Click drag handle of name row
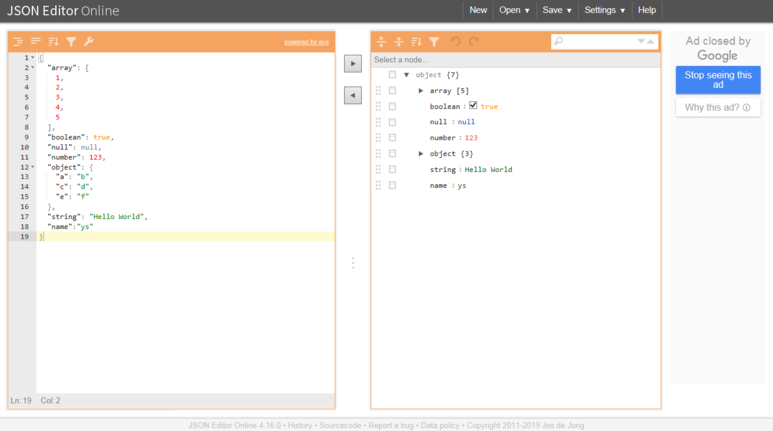 pos(378,185)
